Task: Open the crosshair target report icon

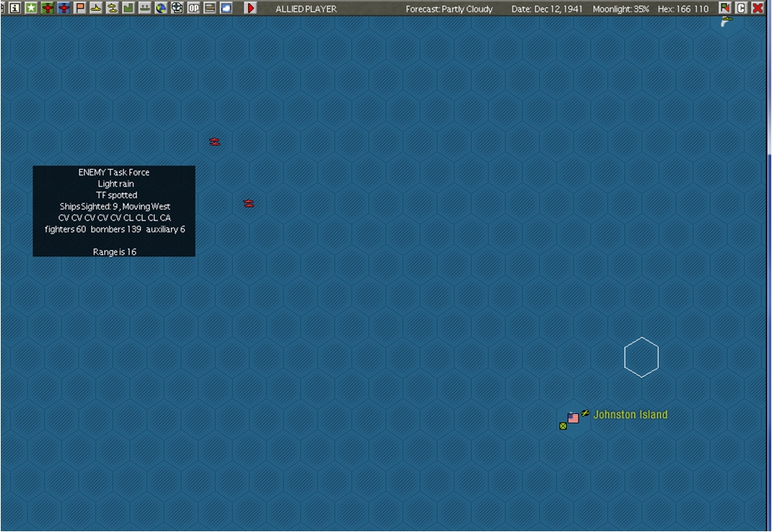Action: [x=177, y=8]
